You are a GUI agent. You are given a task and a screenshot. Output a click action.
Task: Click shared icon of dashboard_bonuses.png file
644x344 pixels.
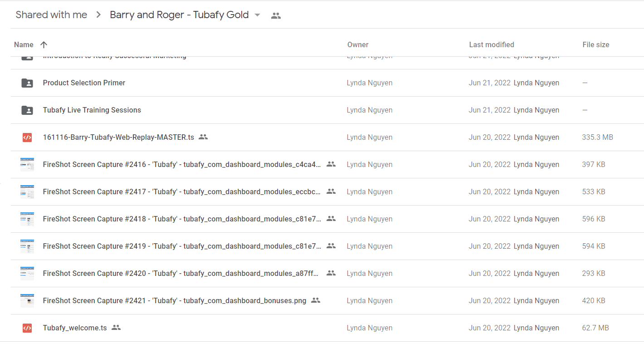tap(316, 300)
